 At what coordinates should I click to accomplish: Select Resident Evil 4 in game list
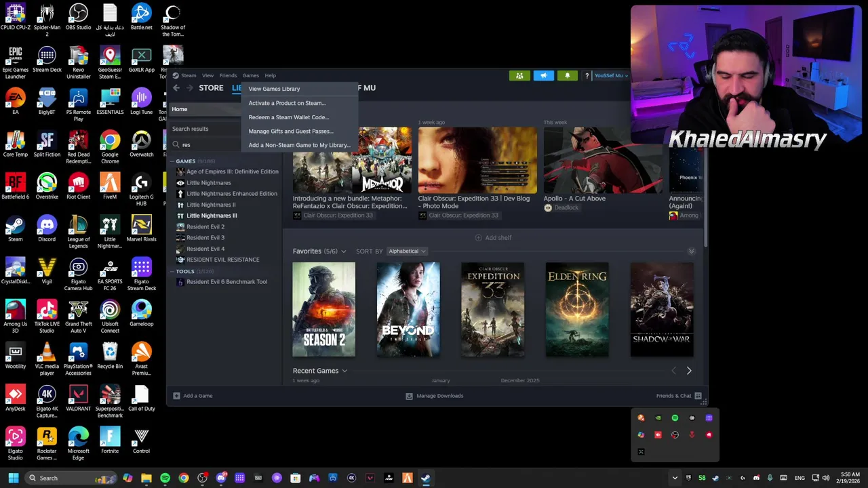point(205,249)
